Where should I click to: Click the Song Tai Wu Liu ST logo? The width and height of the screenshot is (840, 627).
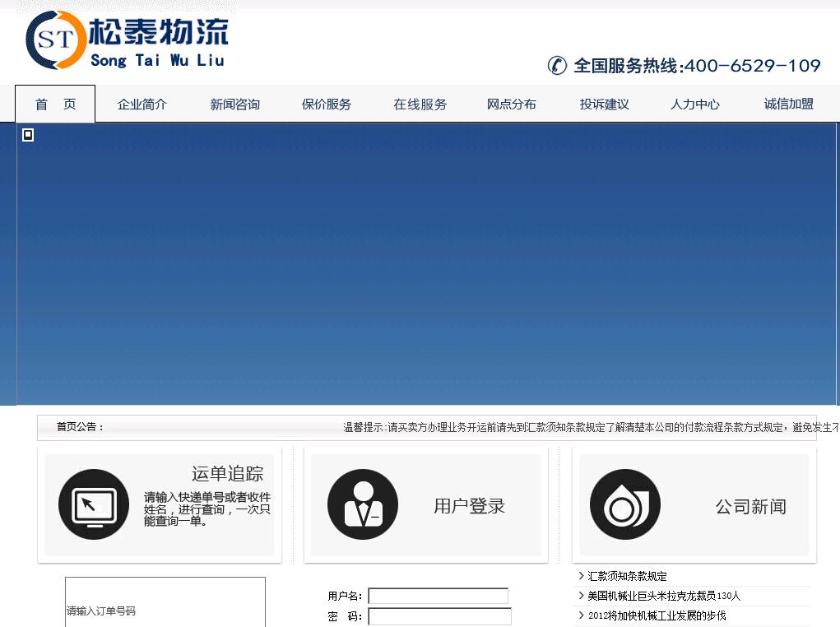coord(126,40)
